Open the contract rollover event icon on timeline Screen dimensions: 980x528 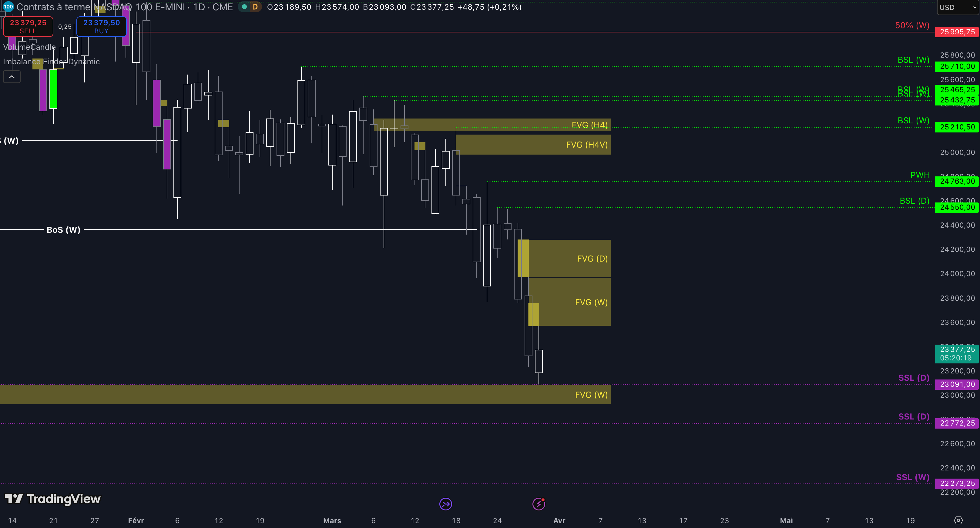click(445, 504)
